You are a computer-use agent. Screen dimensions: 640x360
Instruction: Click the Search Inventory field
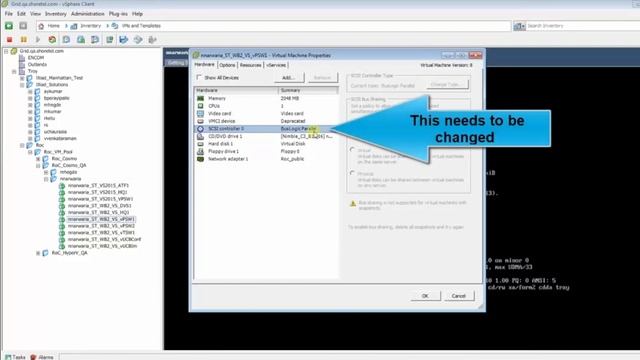pos(583,26)
